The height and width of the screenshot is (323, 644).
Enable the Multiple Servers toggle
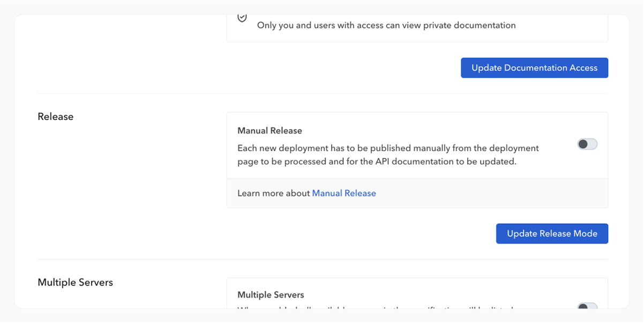click(587, 306)
